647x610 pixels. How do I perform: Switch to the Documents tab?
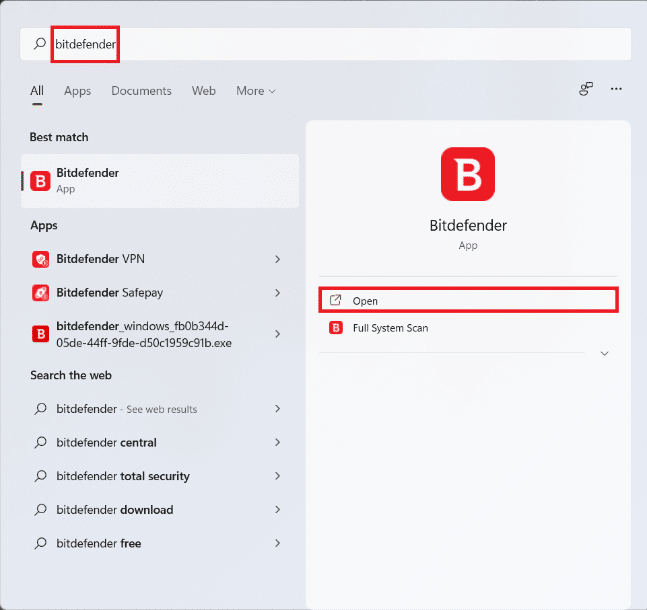click(x=141, y=91)
